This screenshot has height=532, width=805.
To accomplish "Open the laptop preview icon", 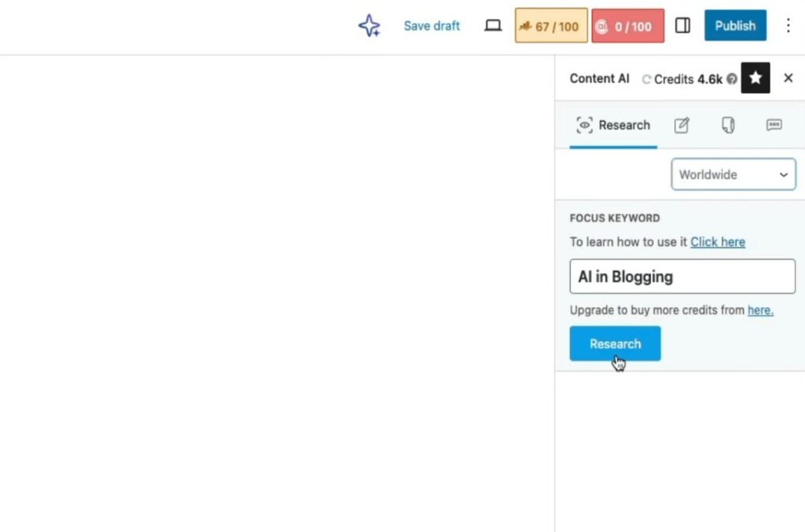I will click(493, 26).
